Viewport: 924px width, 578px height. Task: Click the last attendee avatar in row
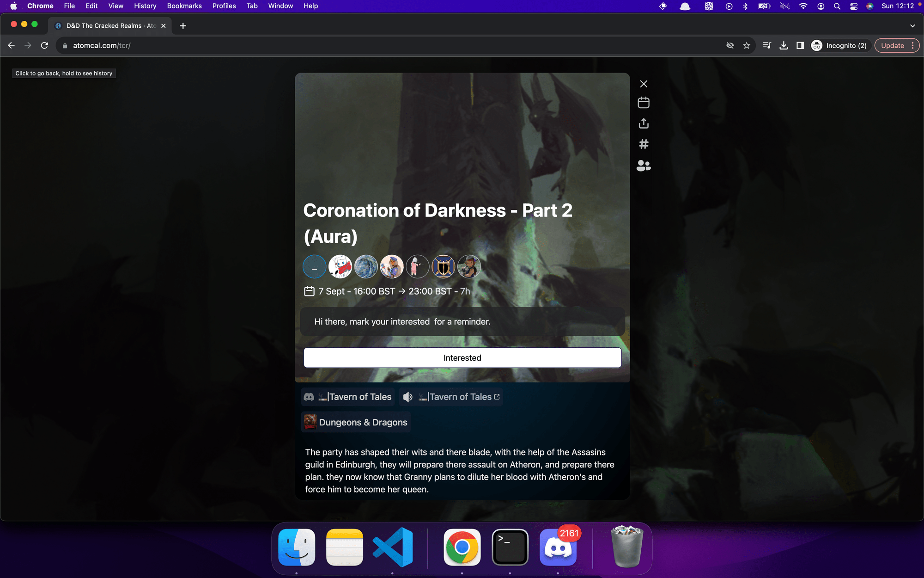point(469,267)
